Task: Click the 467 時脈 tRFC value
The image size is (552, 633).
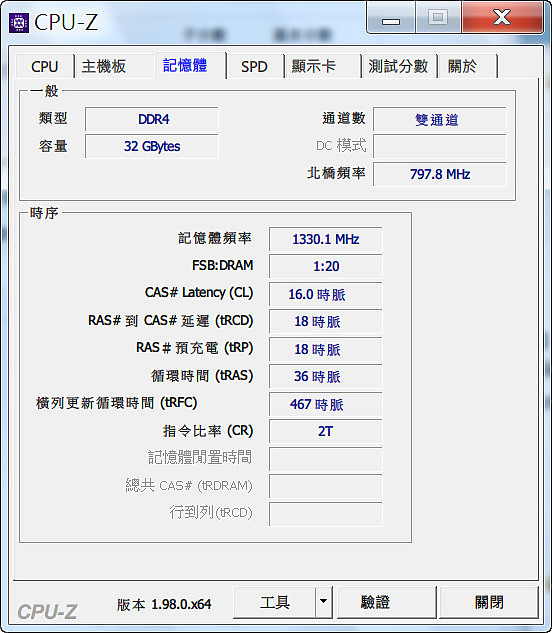Action: [x=325, y=404]
